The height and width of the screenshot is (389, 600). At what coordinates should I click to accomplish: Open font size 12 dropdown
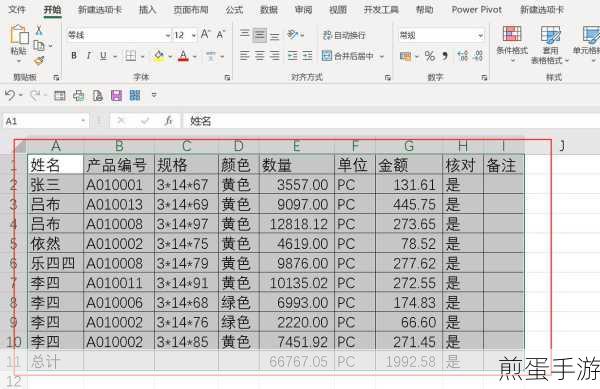[194, 36]
